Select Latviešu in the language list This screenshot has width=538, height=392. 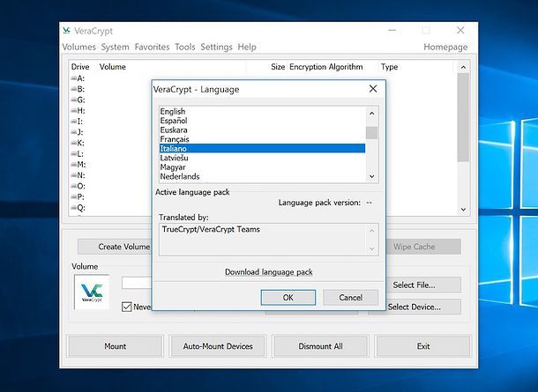click(x=263, y=158)
